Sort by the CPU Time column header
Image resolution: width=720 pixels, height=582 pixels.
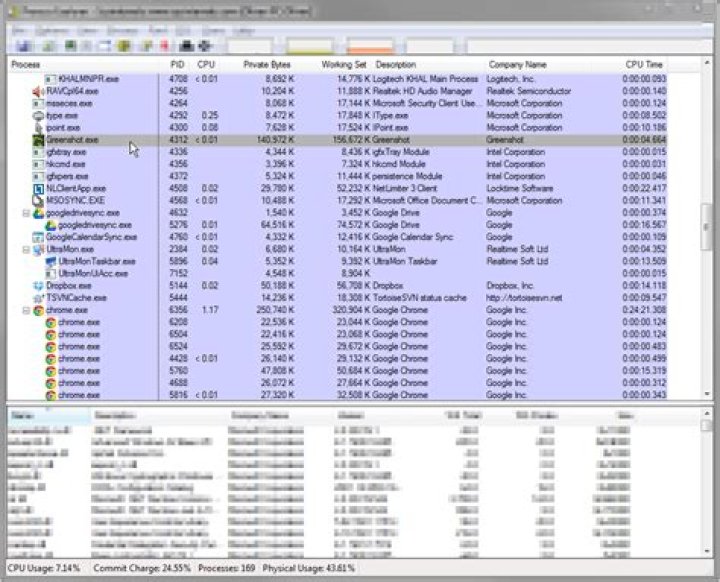pyautogui.click(x=644, y=64)
